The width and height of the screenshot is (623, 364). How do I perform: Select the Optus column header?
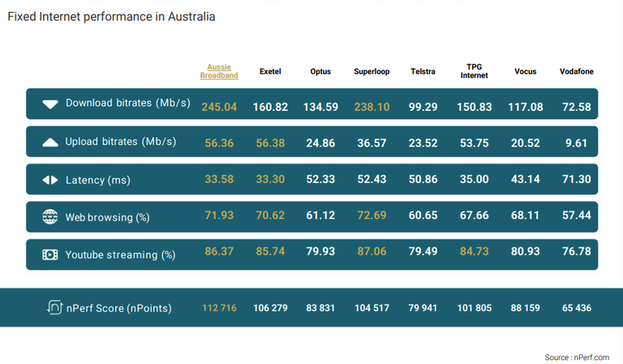(320, 71)
